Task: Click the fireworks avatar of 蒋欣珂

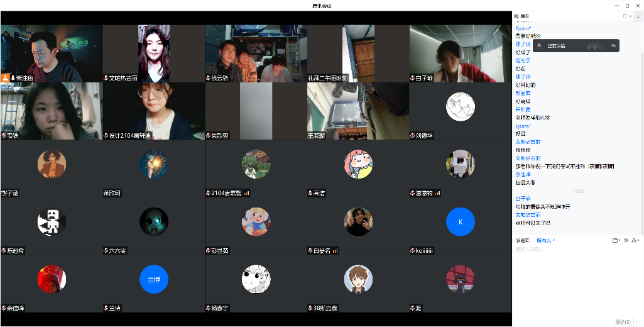Action: 154,164
